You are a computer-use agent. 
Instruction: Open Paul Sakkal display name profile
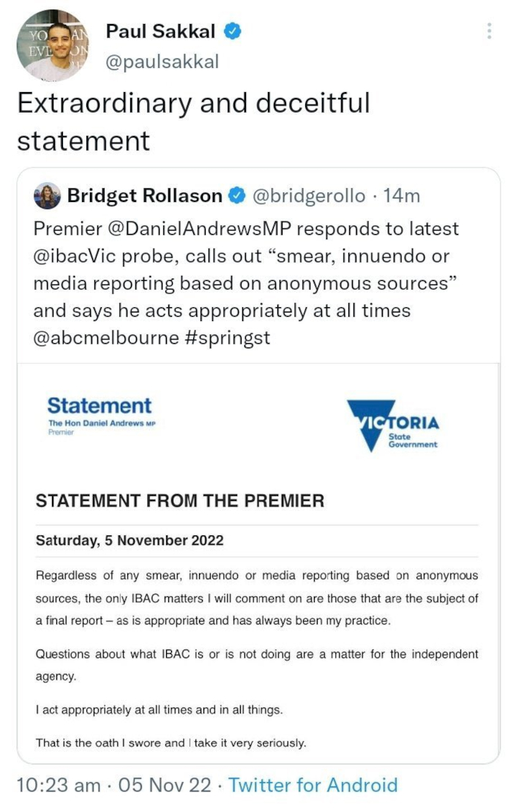pos(161,31)
